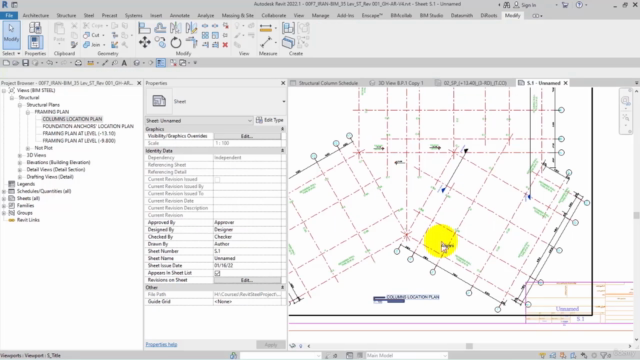Click the Sheet Number value field
Screen dimensions: 640x360
coord(247,251)
